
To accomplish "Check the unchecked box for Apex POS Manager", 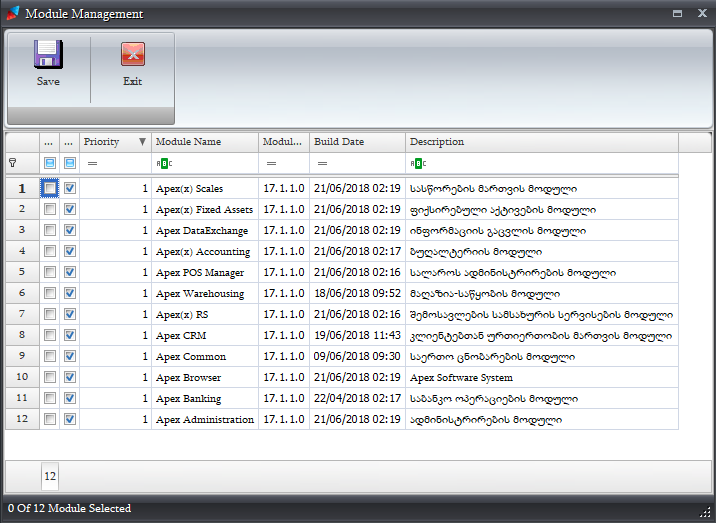I will 50,272.
